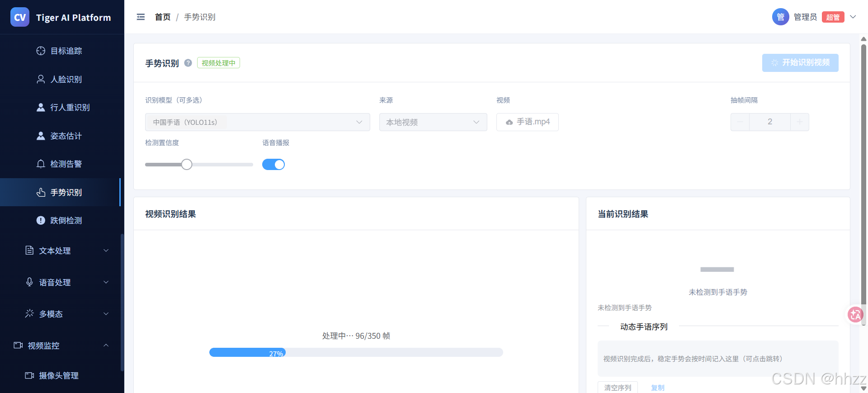The image size is (868, 393).
Task: Click the 视频监控 camera icon
Action: click(x=18, y=346)
